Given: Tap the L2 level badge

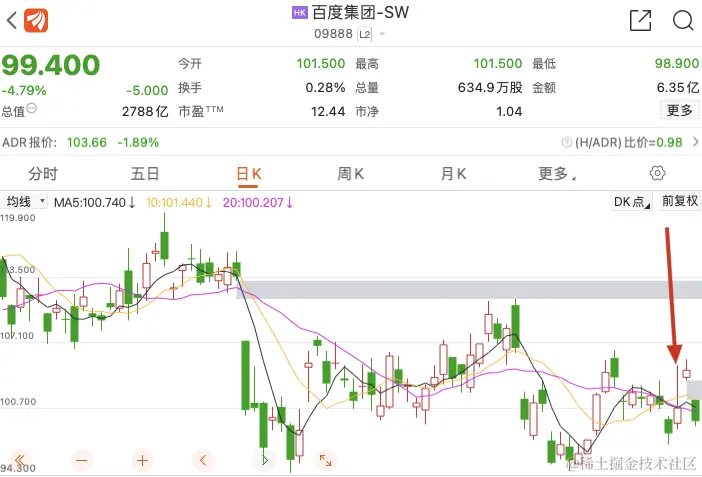Looking at the screenshot, I should click(364, 34).
